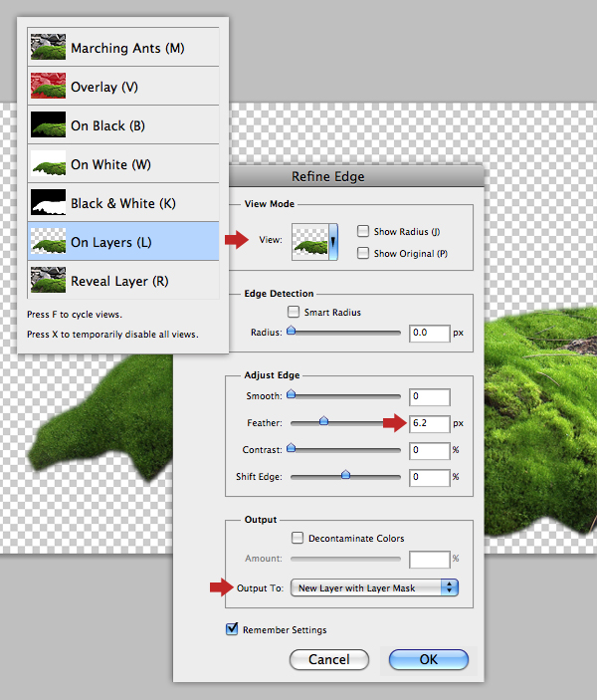Click the Reveal Layer thumbnail icon
This screenshot has height=700, width=597.
tap(48, 280)
